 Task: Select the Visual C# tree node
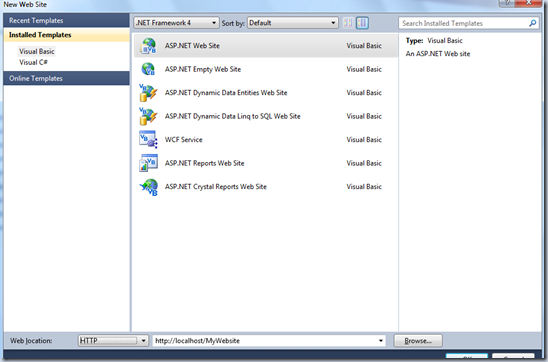coord(33,62)
